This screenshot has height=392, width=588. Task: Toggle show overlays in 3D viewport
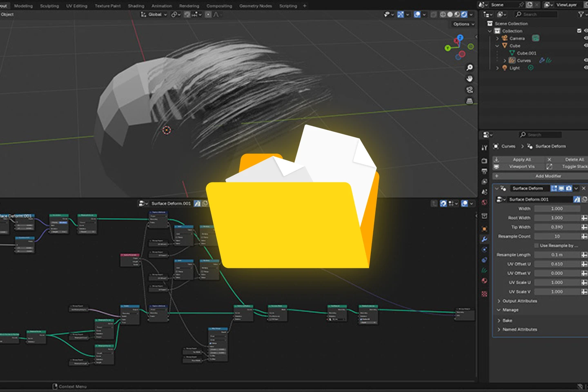pos(417,14)
